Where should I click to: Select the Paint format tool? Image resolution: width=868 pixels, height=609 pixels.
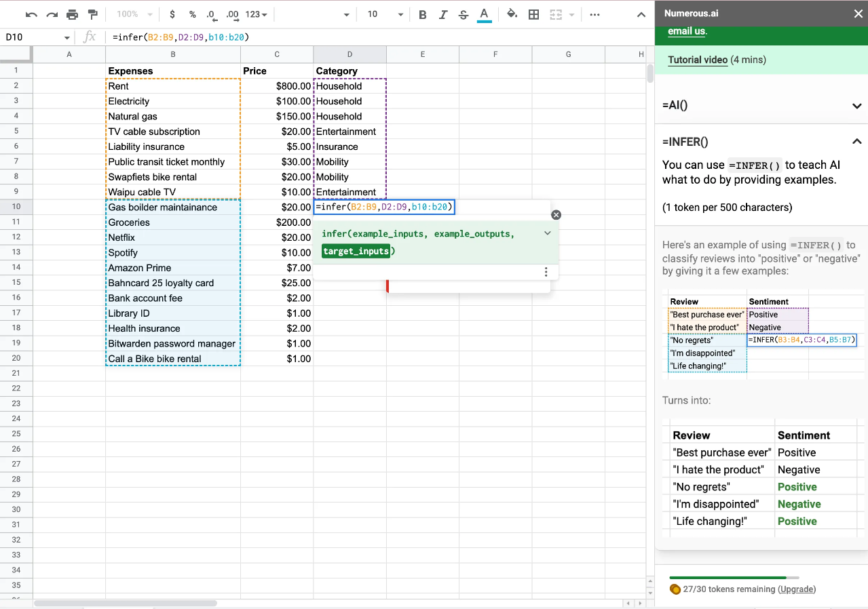pos(92,14)
